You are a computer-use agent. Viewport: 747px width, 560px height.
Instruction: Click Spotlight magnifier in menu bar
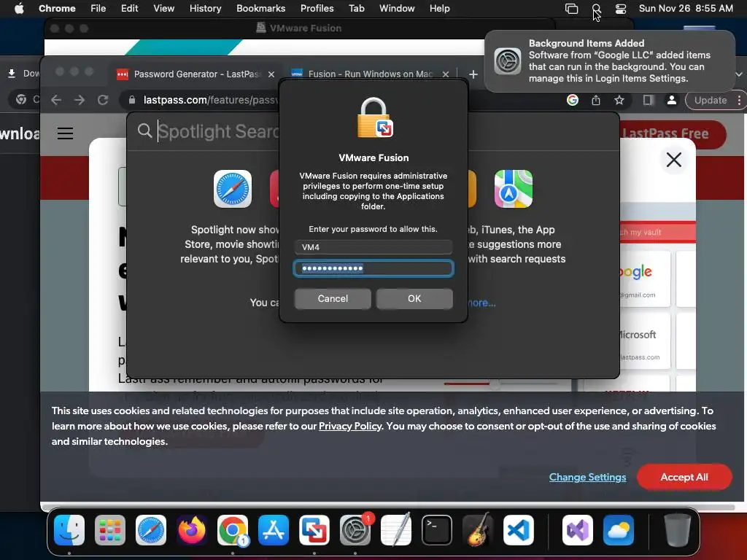596,8
